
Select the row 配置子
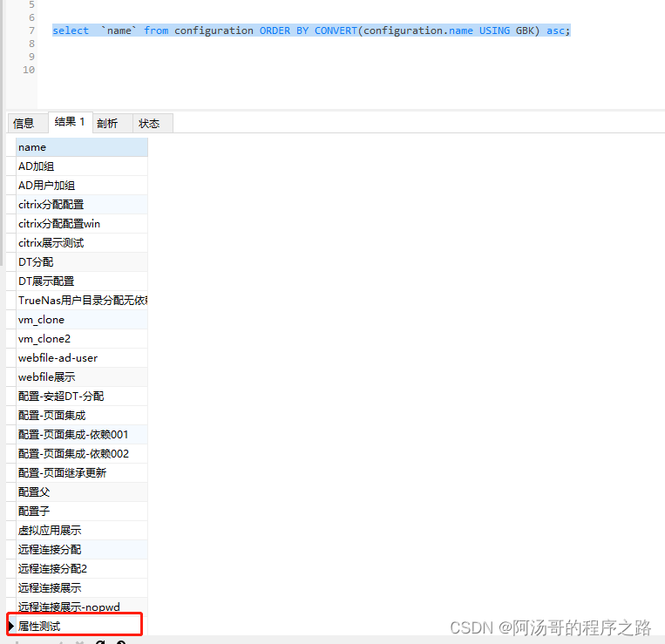82,512
